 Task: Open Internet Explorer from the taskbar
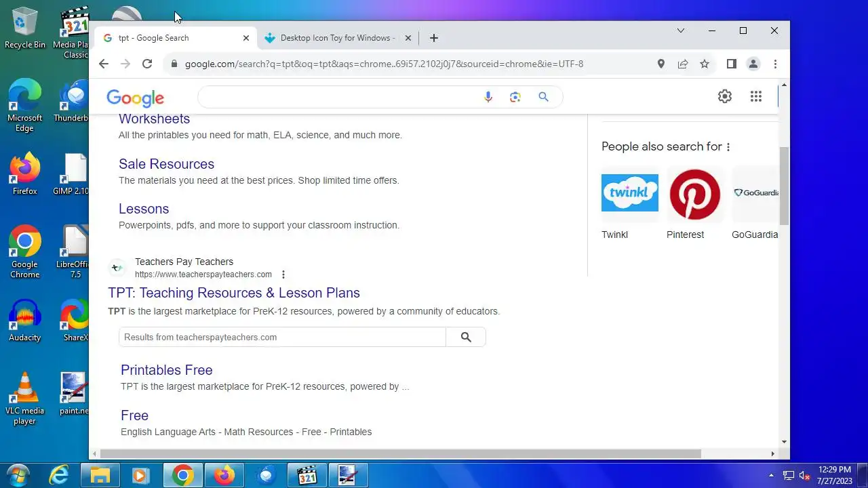(60, 476)
